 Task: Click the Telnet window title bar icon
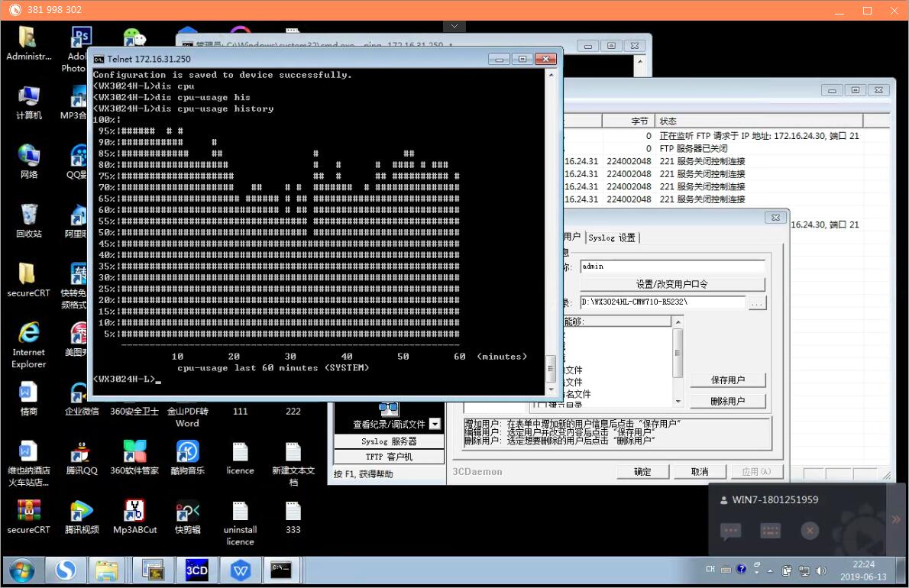(x=99, y=59)
